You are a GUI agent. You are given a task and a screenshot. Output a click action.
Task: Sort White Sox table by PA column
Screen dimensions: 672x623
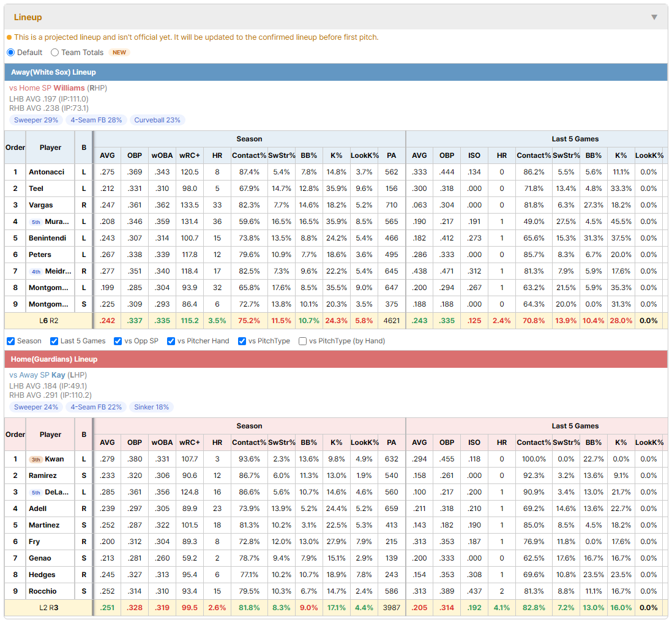click(x=391, y=155)
